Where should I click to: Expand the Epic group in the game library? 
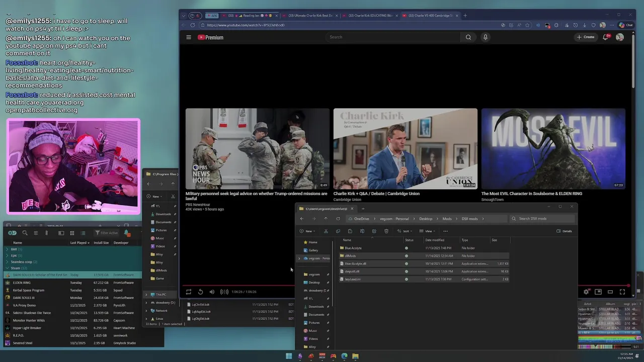tap(6, 255)
